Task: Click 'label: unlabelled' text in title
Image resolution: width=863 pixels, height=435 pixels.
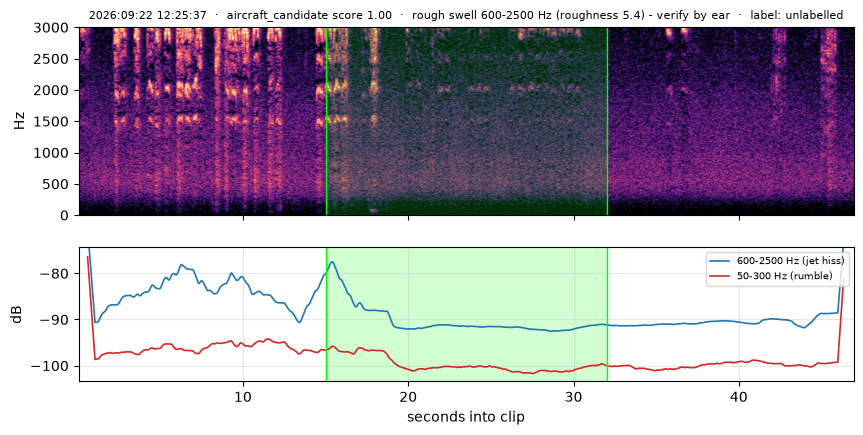Action: pyautogui.click(x=796, y=15)
